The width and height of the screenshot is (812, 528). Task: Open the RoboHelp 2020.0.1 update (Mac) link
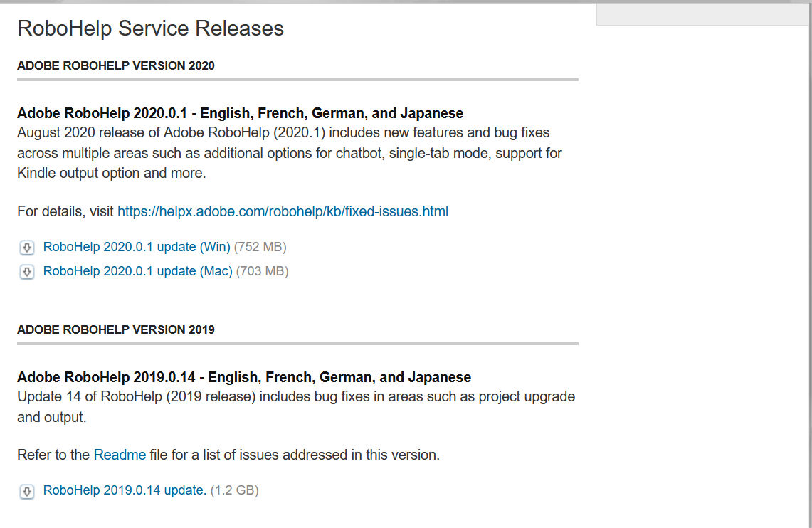click(138, 271)
